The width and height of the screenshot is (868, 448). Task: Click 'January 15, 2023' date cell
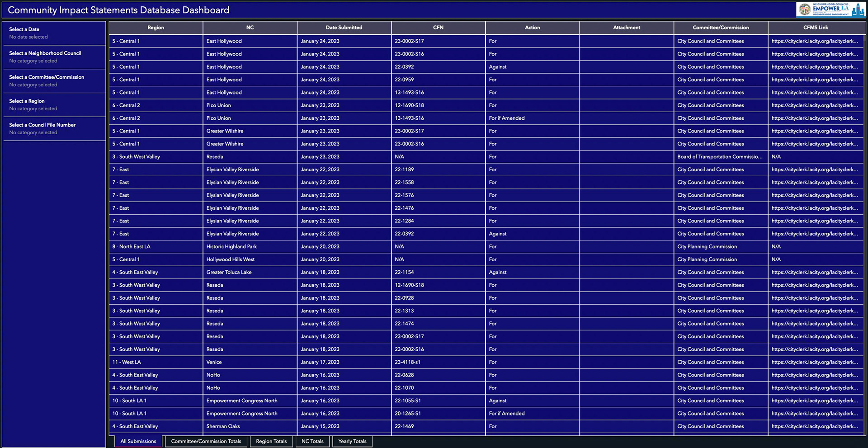click(344, 426)
